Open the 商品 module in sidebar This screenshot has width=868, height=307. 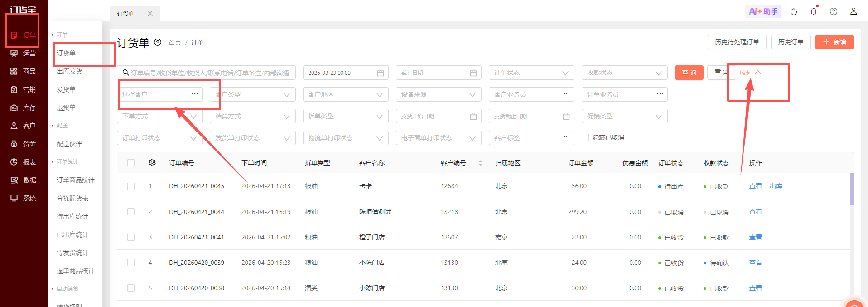pyautogui.click(x=24, y=71)
